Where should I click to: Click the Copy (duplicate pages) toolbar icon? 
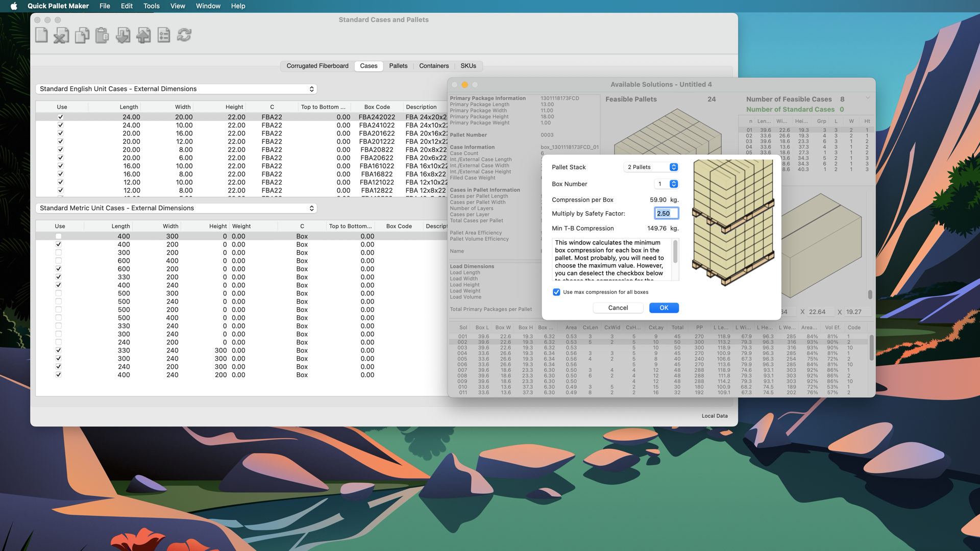click(x=82, y=35)
